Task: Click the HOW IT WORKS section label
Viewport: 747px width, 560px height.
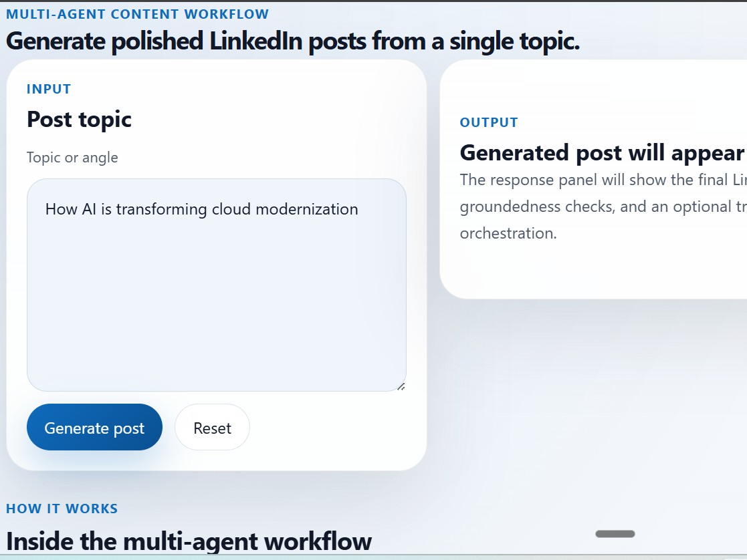Action: coord(62,508)
